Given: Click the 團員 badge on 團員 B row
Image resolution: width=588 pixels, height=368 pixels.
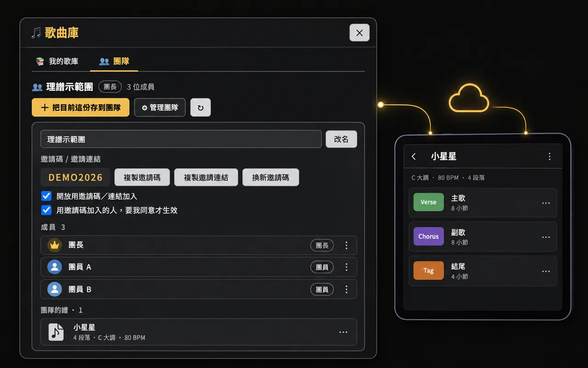Looking at the screenshot, I should 322,289.
